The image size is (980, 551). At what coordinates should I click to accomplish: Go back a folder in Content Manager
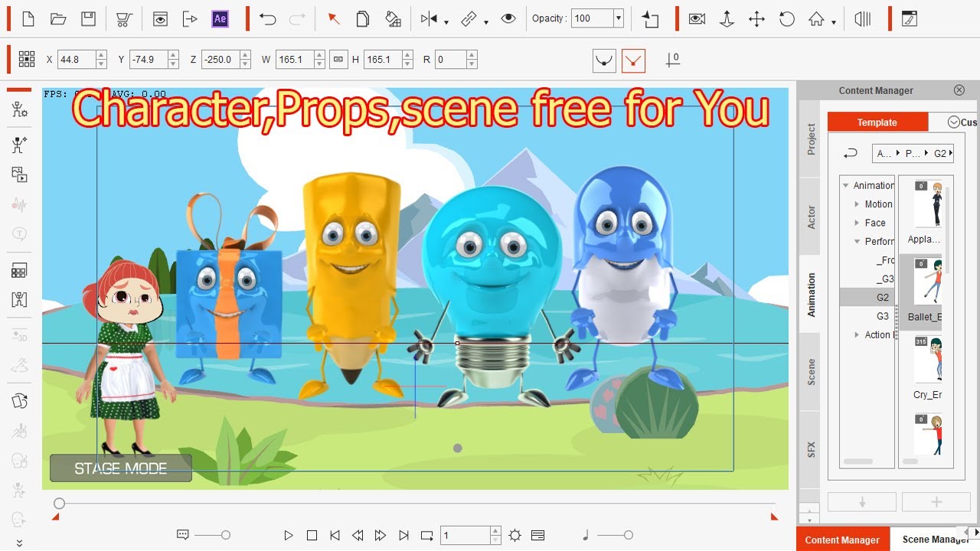tap(851, 153)
